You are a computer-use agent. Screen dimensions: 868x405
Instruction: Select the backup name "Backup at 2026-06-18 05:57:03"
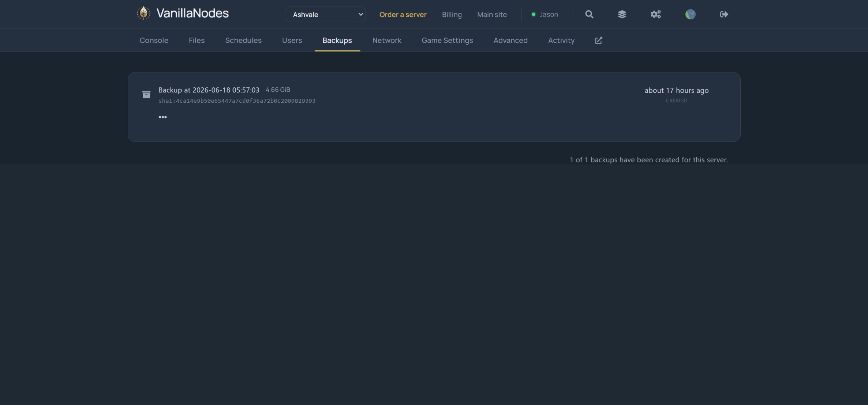tap(209, 90)
